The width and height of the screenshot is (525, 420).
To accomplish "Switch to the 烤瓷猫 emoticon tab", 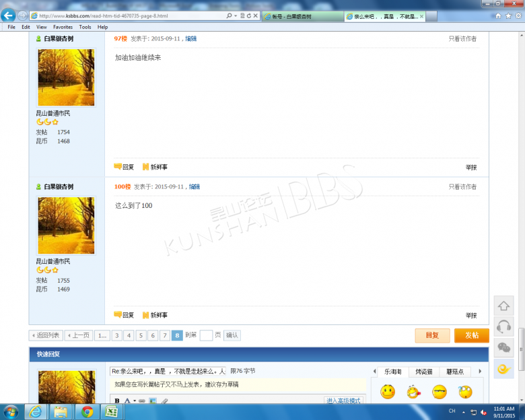I will [423, 372].
